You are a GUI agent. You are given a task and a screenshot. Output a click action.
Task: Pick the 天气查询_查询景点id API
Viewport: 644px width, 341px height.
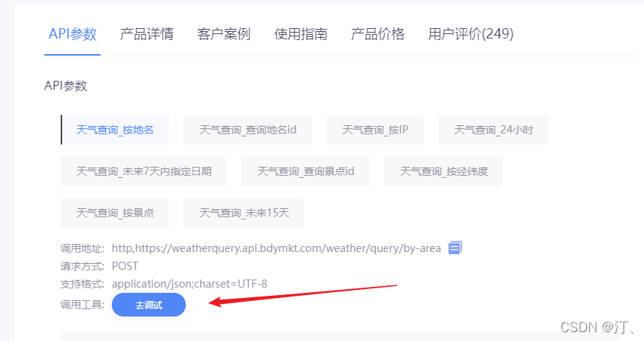306,171
